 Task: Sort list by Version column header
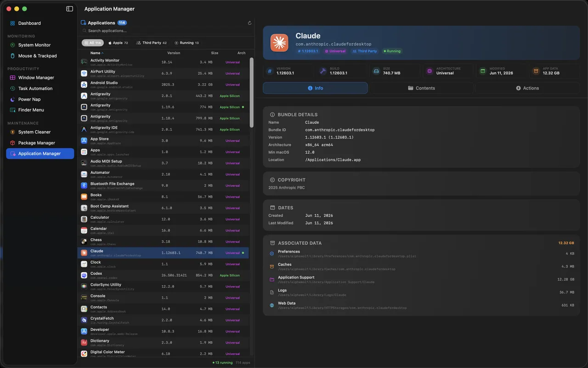coord(174,53)
